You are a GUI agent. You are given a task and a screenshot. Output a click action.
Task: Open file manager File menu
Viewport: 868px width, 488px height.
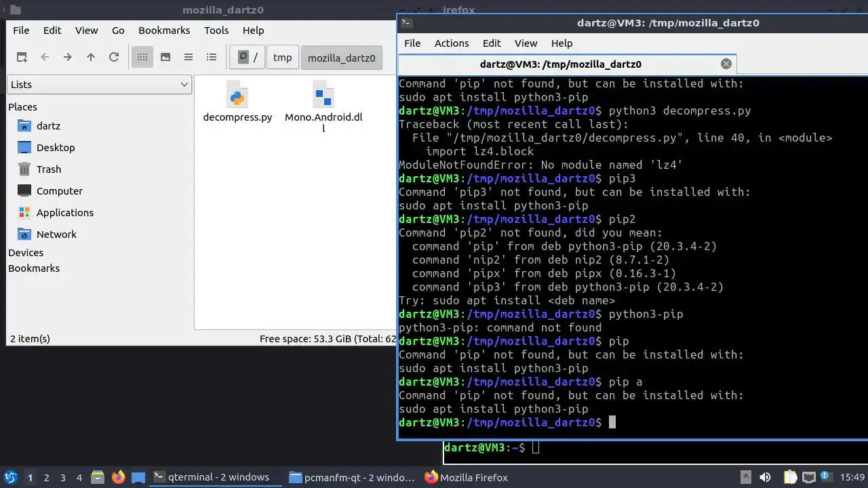[21, 30]
